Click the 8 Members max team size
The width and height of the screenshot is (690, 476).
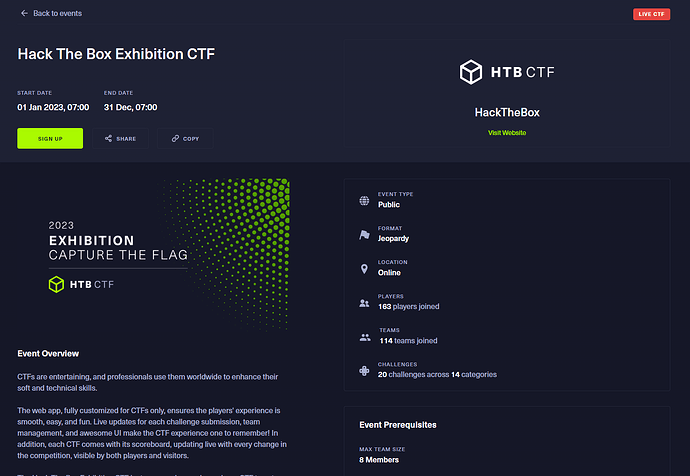click(379, 460)
